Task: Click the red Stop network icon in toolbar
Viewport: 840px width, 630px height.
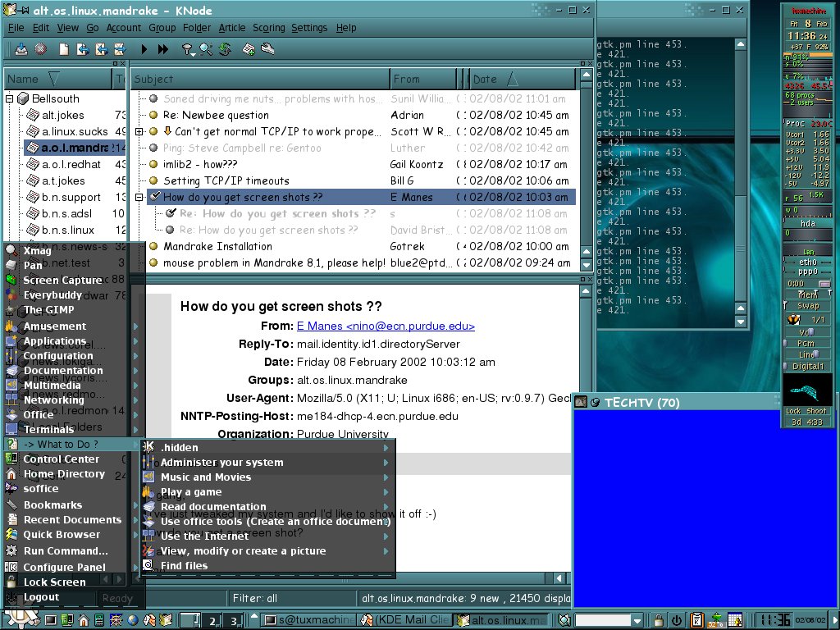Action: (40, 49)
